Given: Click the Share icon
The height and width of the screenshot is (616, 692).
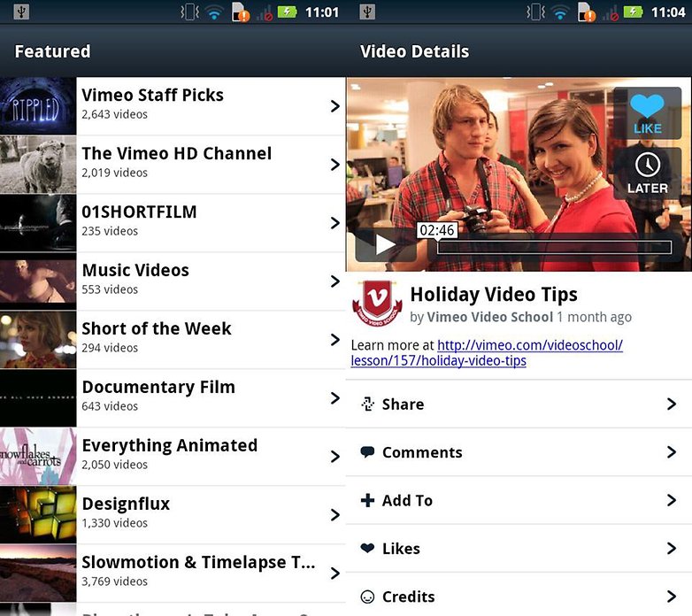Looking at the screenshot, I should 367,404.
